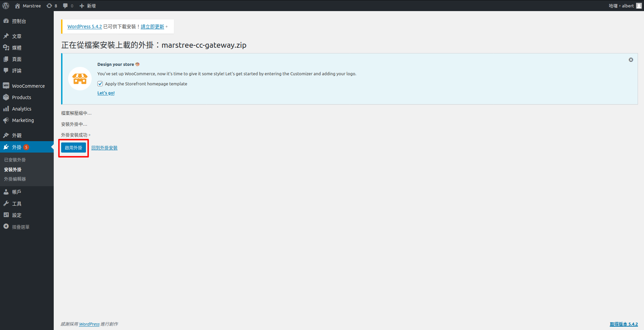Click the 媒體 media icon
This screenshot has height=330, width=644.
(x=6, y=47)
